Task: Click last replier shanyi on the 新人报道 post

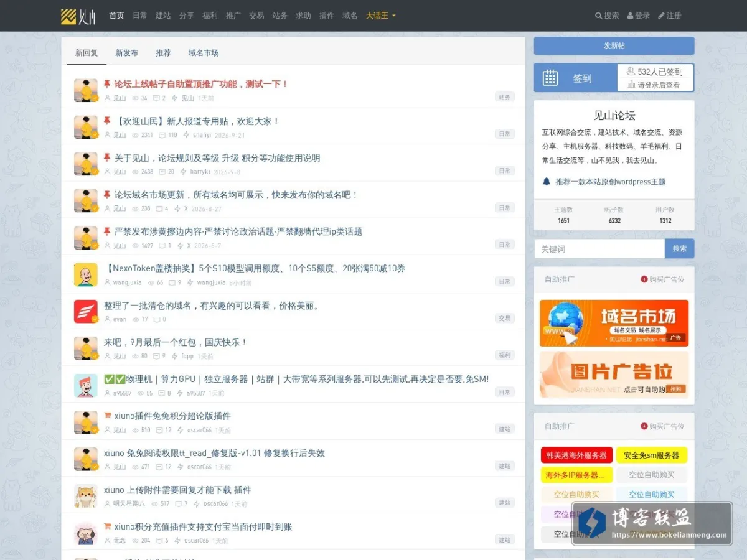Action: [202, 135]
